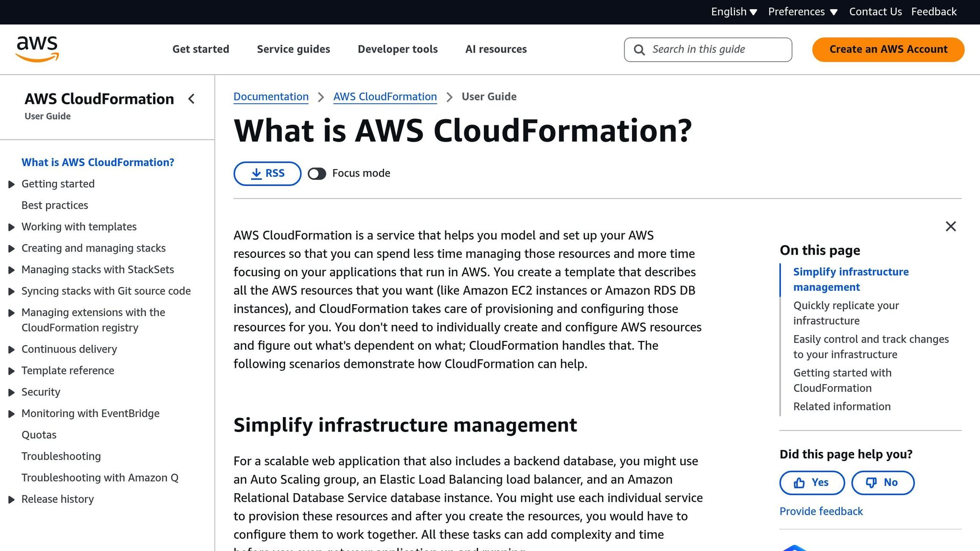Image resolution: width=980 pixels, height=551 pixels.
Task: Open Release history nav label
Action: pos(57,499)
